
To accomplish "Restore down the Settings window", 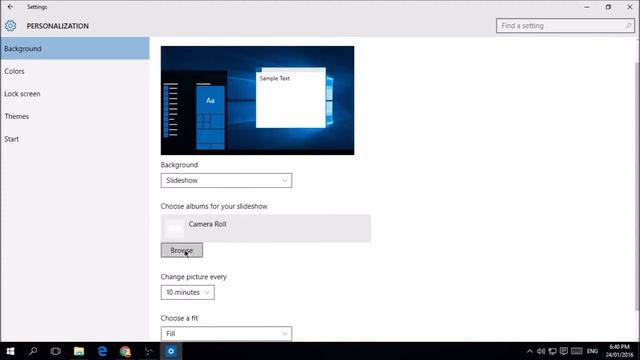I will pos(608,7).
